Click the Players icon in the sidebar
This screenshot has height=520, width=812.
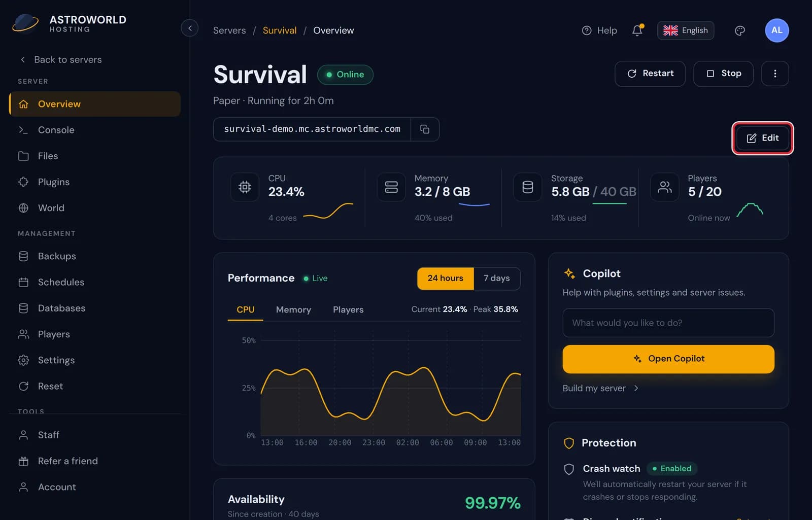(23, 334)
